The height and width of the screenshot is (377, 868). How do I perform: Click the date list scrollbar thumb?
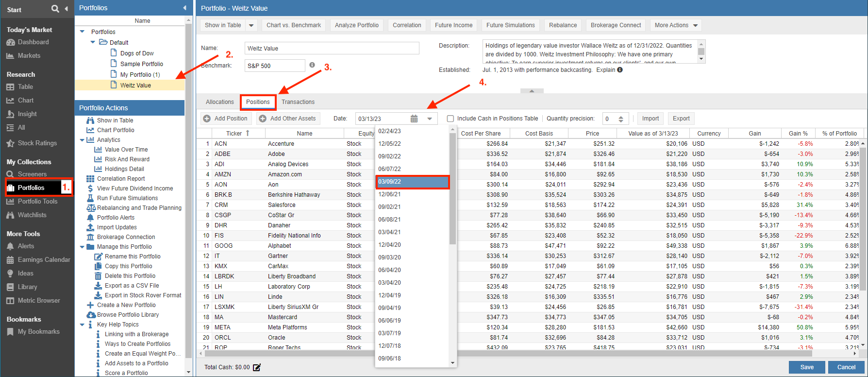[x=452, y=188]
